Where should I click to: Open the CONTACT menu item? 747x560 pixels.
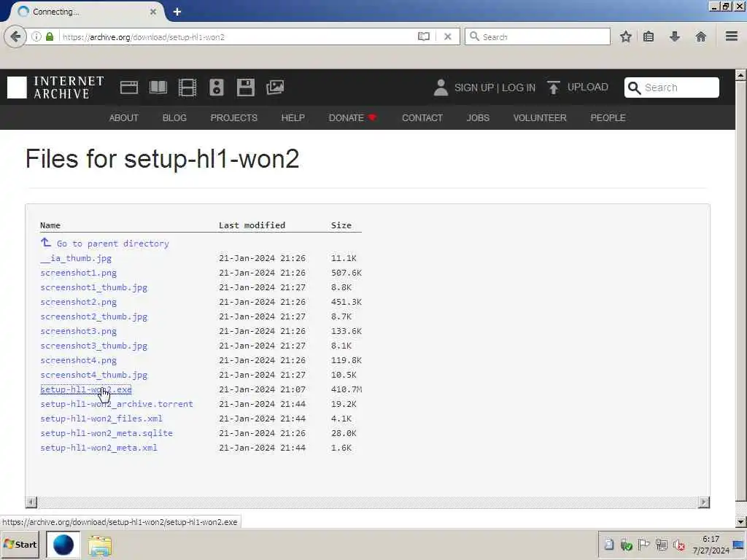[422, 117]
